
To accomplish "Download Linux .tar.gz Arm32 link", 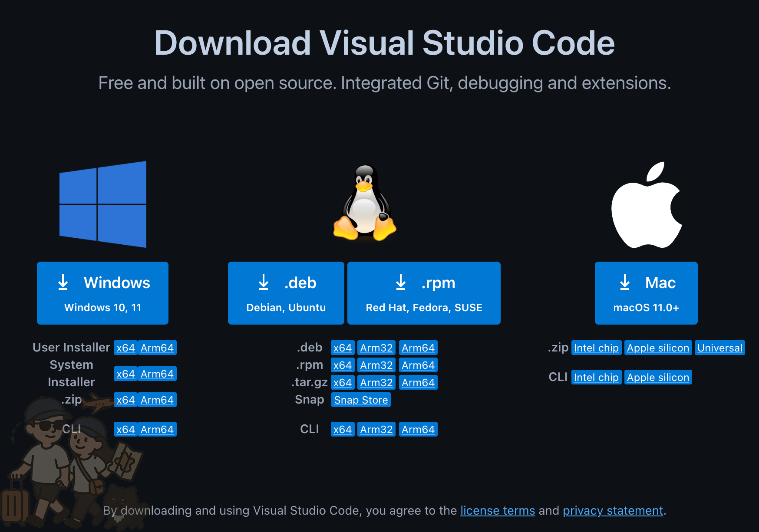I will pos(376,382).
